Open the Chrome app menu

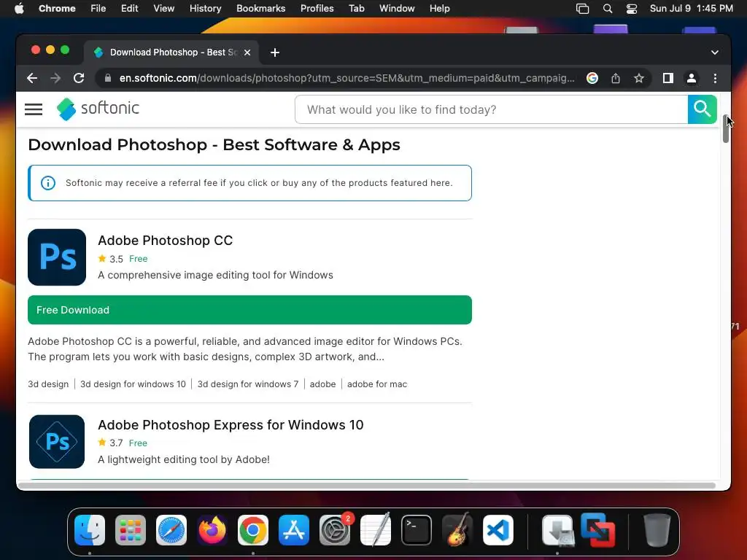pyautogui.click(x=57, y=8)
